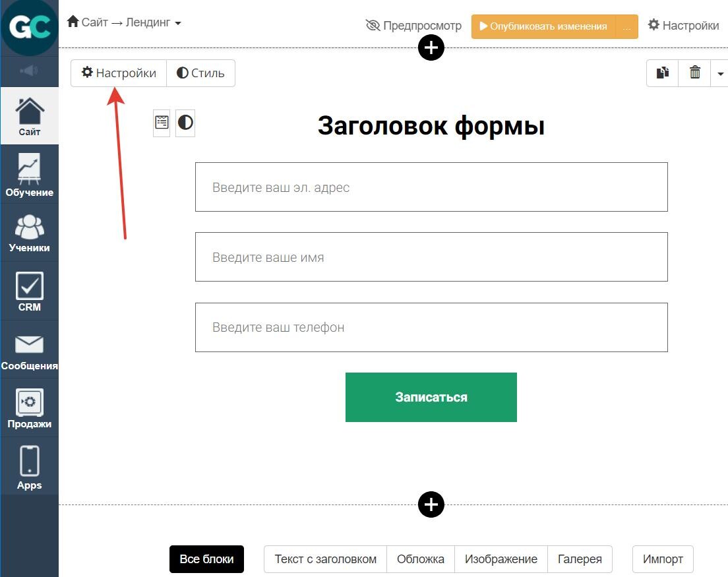This screenshot has width=728, height=577.
Task: Expand the block actions dropdown arrow
Action: 719,73
